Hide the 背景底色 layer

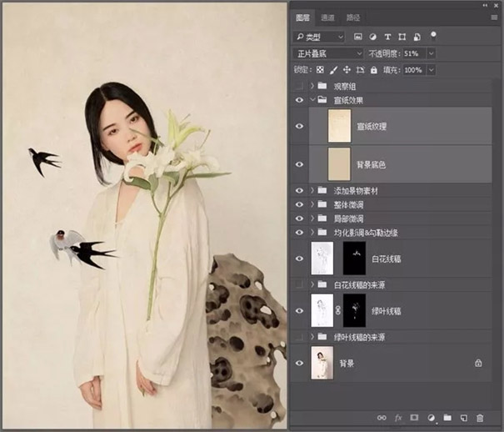point(299,164)
